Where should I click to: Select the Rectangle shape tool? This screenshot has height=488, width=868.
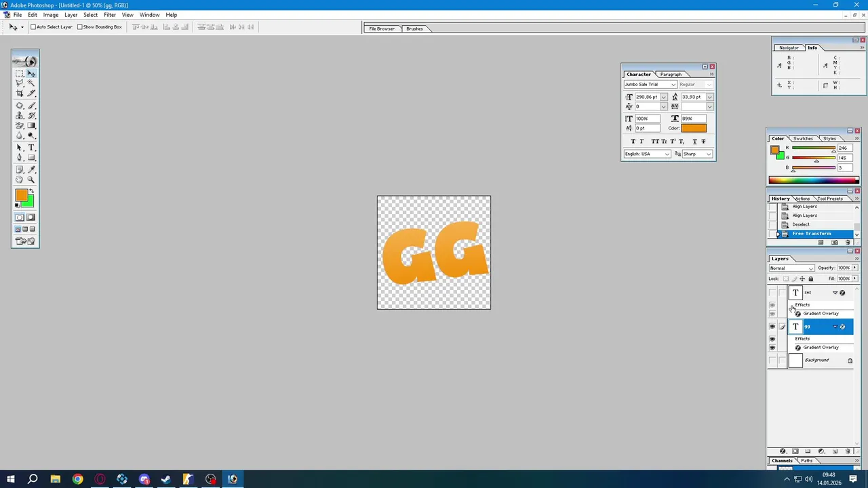[x=31, y=157]
